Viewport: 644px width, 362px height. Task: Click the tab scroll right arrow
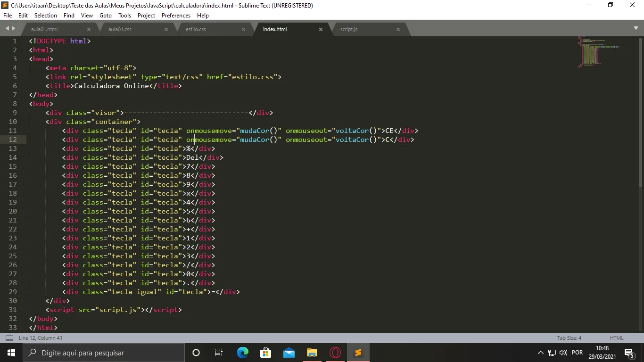click(13, 29)
